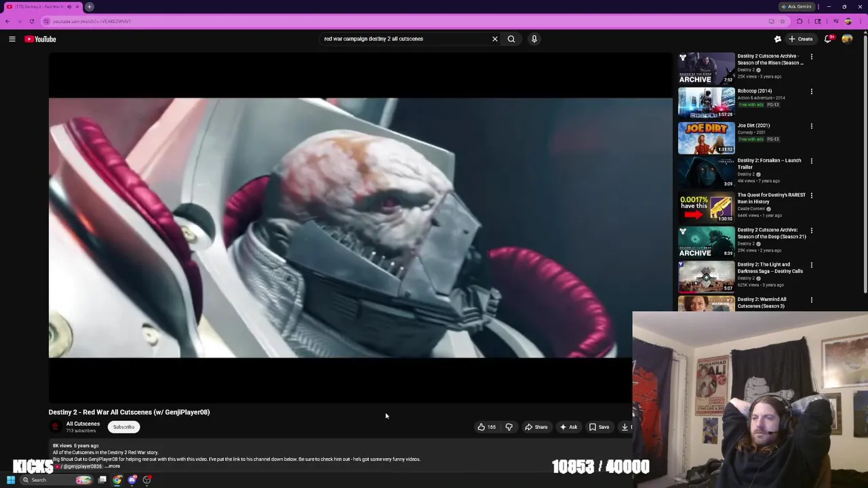Open Chrome from the taskbar
Viewport: 868px width, 488px height.
tap(117, 480)
